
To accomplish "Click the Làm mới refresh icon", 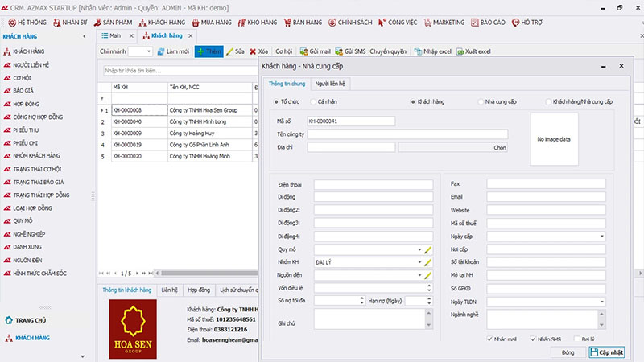I will 161,51.
